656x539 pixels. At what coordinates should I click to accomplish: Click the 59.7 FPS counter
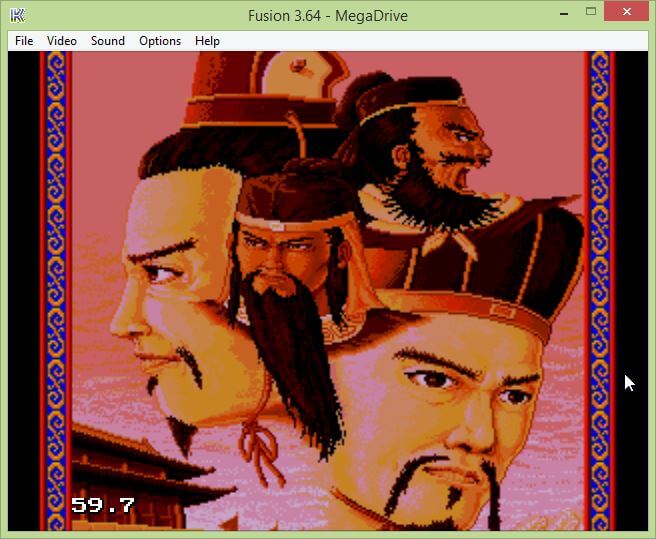[x=102, y=505]
